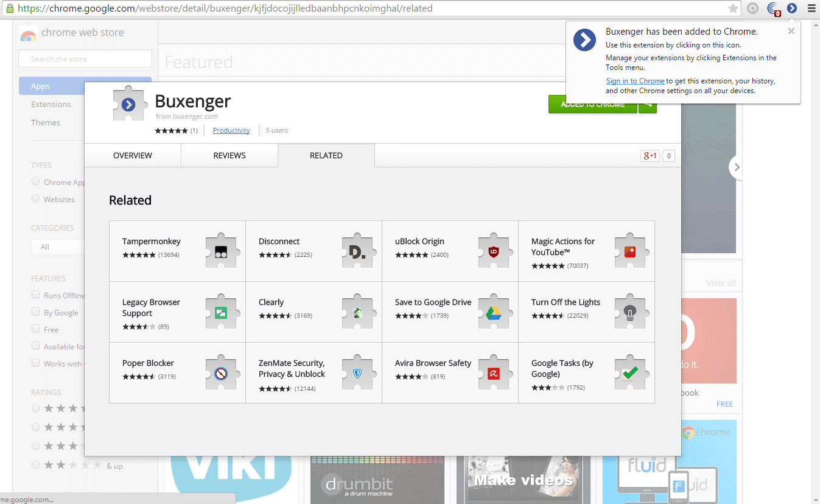Screen dimensions: 820x504
Task: Enable the Works with checkbox
Action: pyautogui.click(x=35, y=363)
